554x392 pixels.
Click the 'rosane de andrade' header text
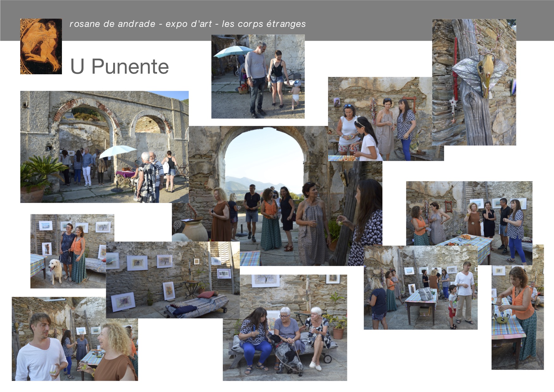(112, 24)
